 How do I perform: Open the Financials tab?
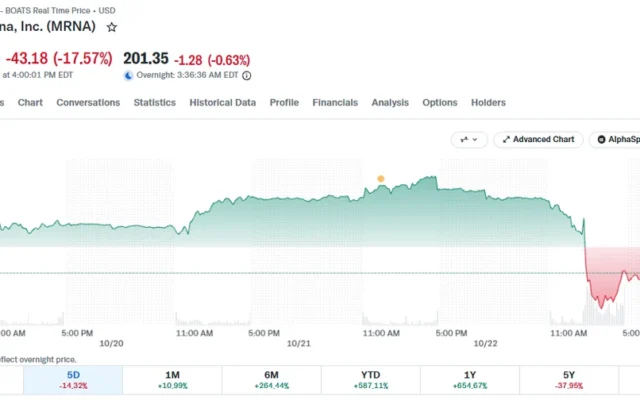[x=335, y=102]
